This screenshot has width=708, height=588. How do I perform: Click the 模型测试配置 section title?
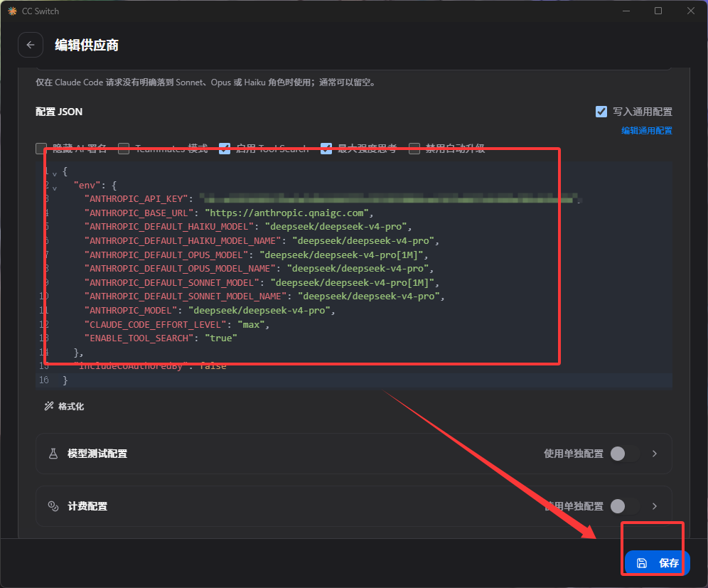pyautogui.click(x=97, y=454)
